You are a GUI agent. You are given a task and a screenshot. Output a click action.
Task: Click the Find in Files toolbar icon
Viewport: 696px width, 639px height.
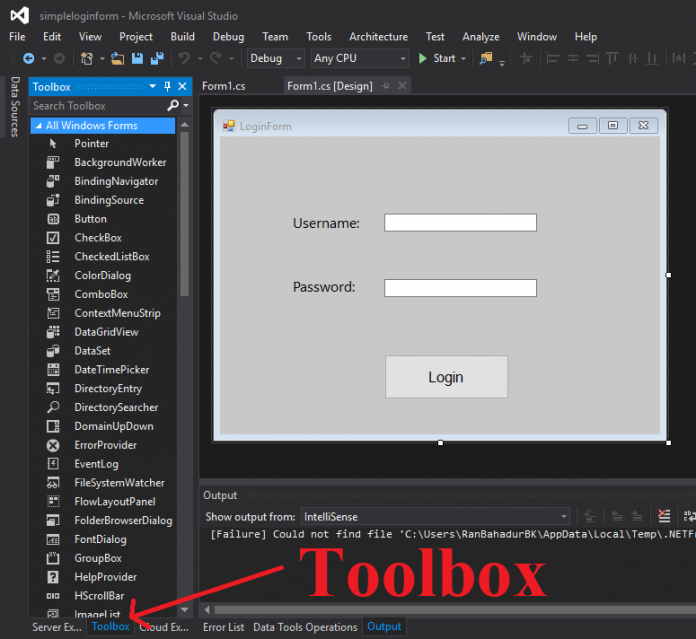pyautogui.click(x=486, y=58)
